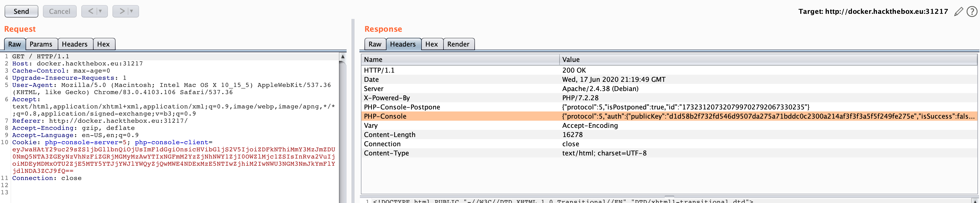Screen dimensions: 980x203
Task: Select the Request Raw tab
Action: click(15, 44)
